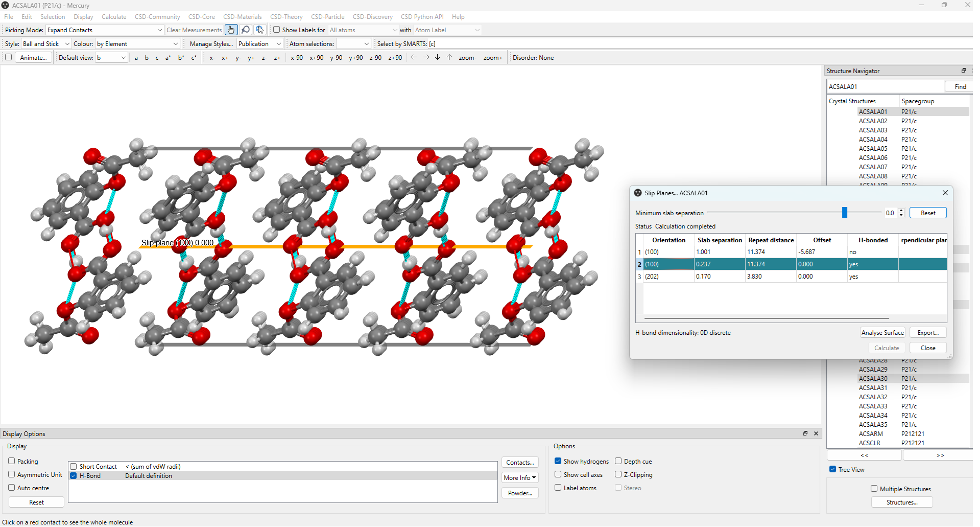
Task: Click the magnifier zoom tool icon
Action: click(246, 30)
